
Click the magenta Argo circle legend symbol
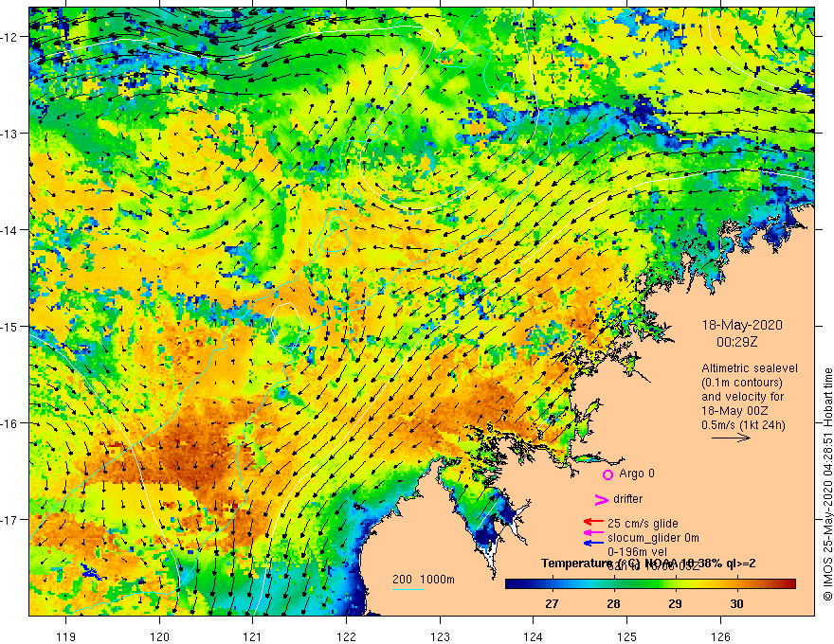607,474
